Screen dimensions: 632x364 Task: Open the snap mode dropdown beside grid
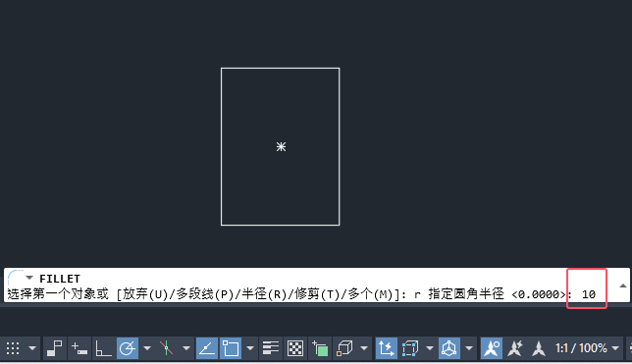[x=32, y=348]
